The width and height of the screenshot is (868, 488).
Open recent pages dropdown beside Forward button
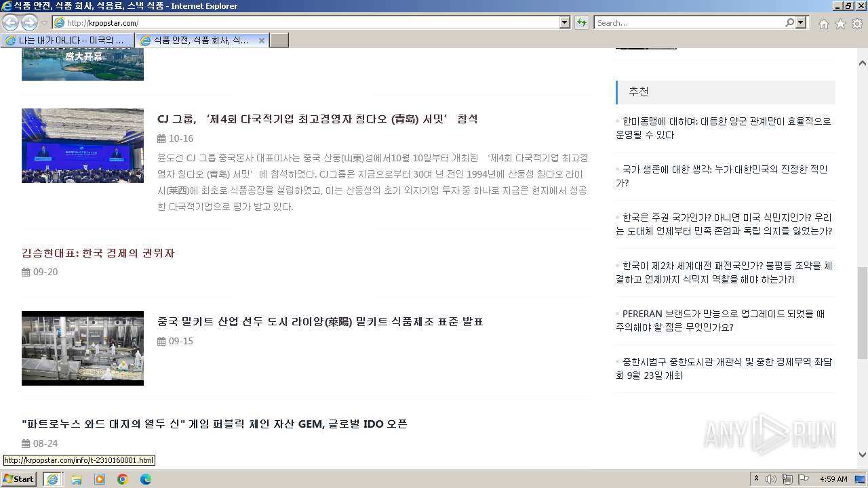tap(44, 23)
